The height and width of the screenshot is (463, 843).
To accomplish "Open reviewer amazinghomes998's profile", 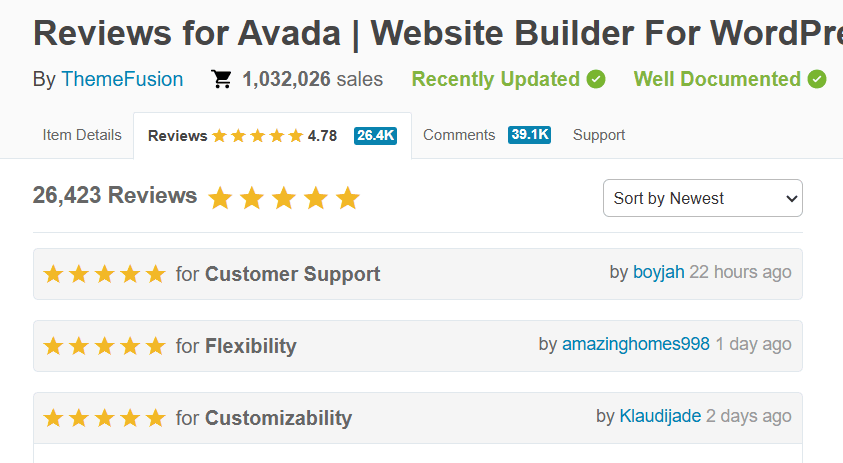I will pos(636,344).
